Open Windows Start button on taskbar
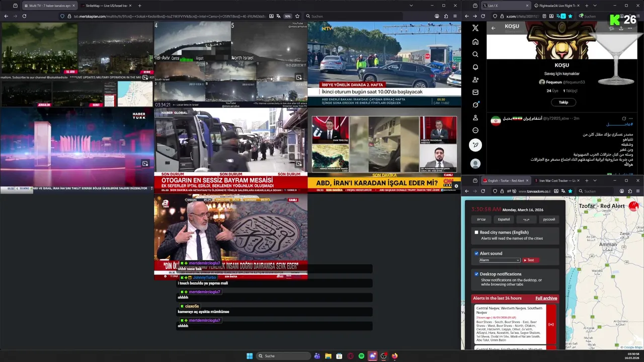Image resolution: width=644 pixels, height=362 pixels. [250, 356]
